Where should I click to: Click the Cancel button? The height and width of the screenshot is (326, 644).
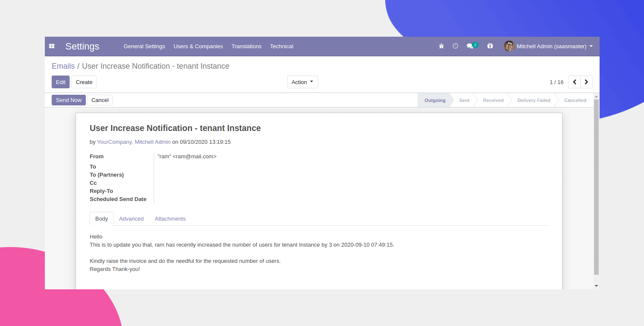coord(100,100)
